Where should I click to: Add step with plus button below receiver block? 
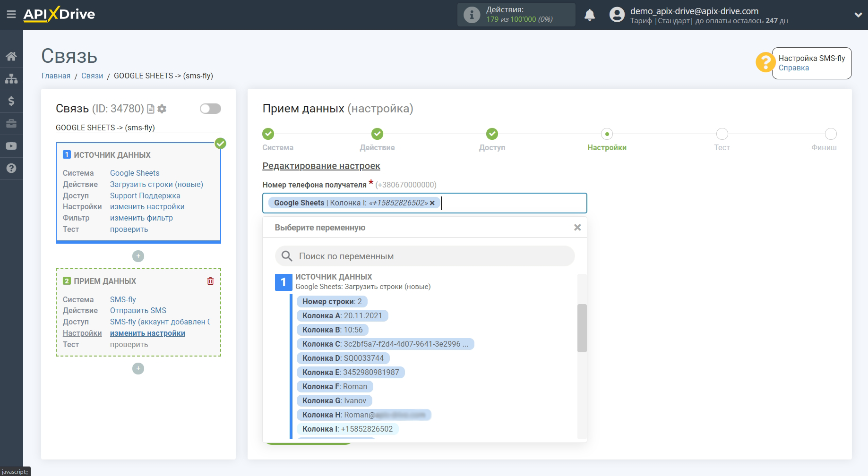138,368
